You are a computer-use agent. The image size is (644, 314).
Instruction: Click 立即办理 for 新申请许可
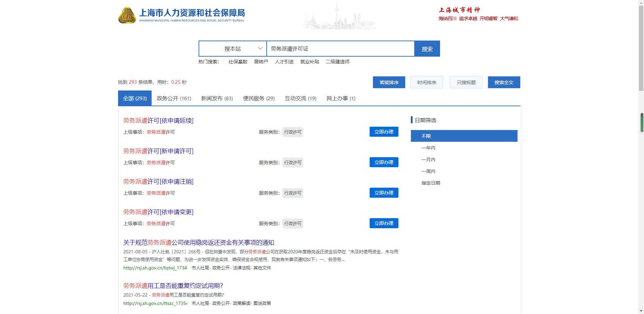point(384,162)
